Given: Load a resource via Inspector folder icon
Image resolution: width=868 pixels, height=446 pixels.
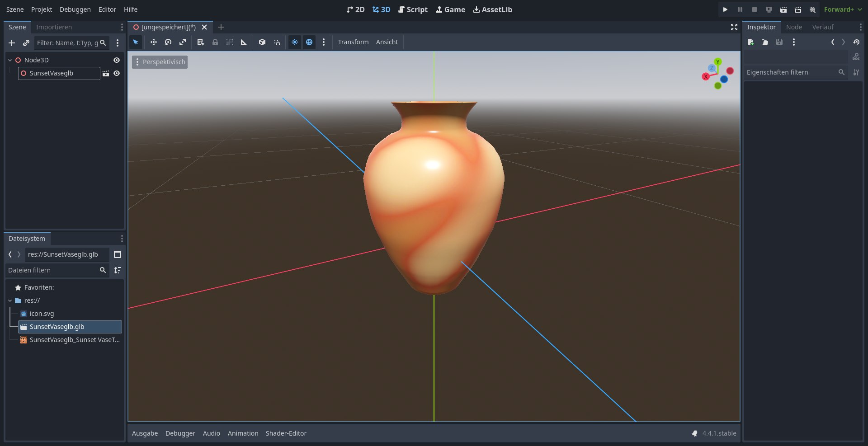Looking at the screenshot, I should (x=765, y=42).
